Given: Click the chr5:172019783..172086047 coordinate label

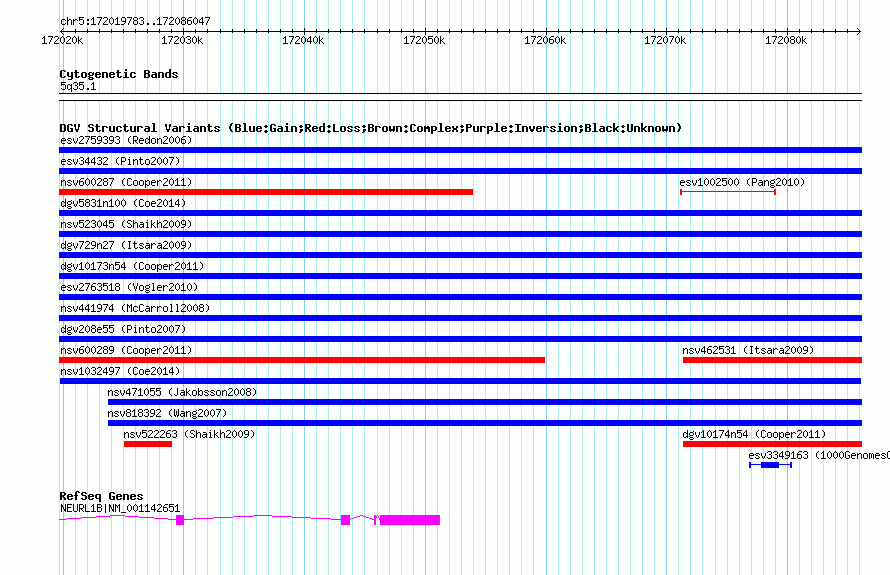Looking at the screenshot, I should [135, 21].
